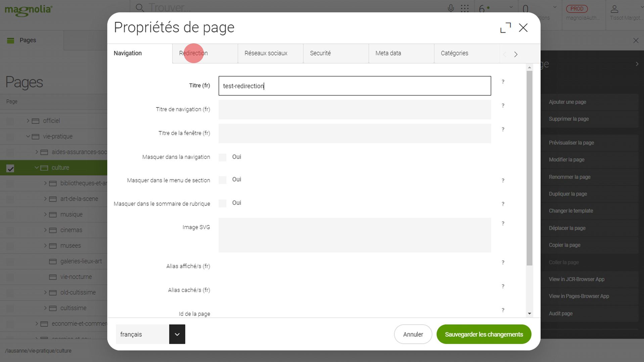Image resolution: width=644 pixels, height=362 pixels.
Task: Click the search magnifier icon
Action: [140, 8]
